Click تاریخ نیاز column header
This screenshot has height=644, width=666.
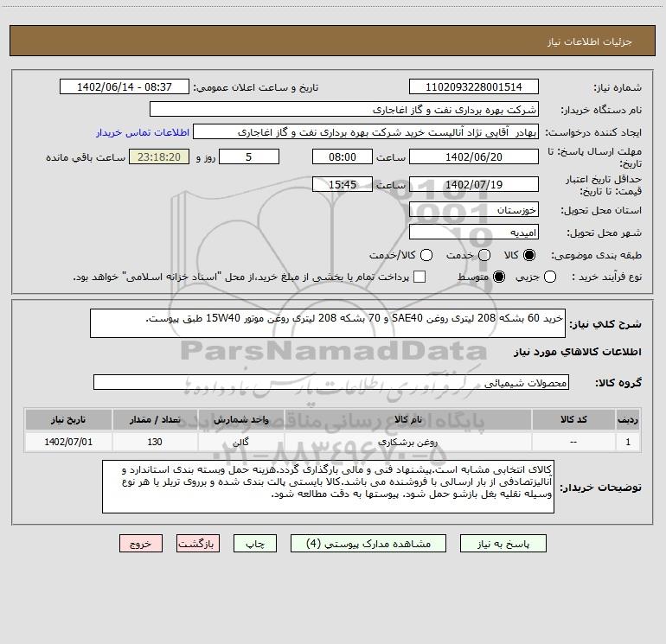(x=68, y=420)
